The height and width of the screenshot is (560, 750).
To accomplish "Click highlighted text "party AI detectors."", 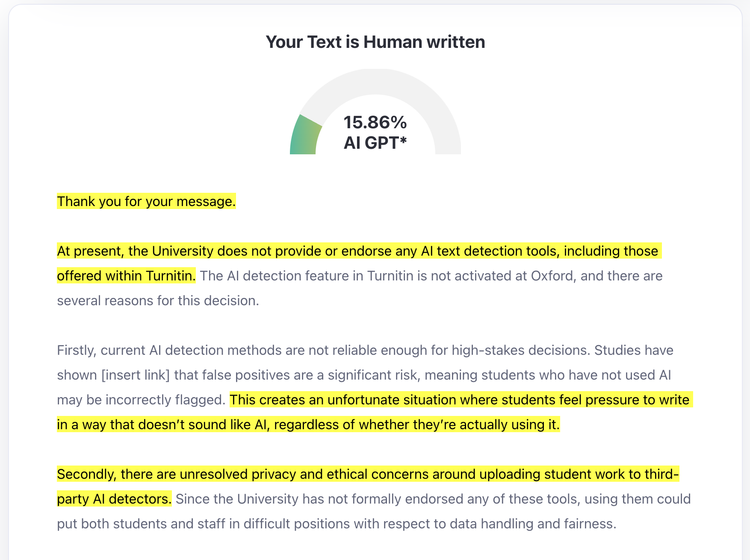I will (x=114, y=499).
